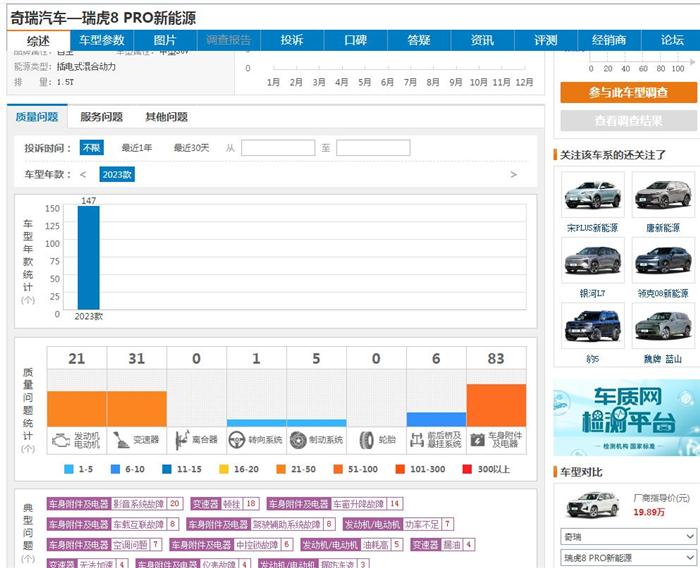Open the 车窗升降故障 problem tag
The image size is (700, 568).
click(x=335, y=504)
